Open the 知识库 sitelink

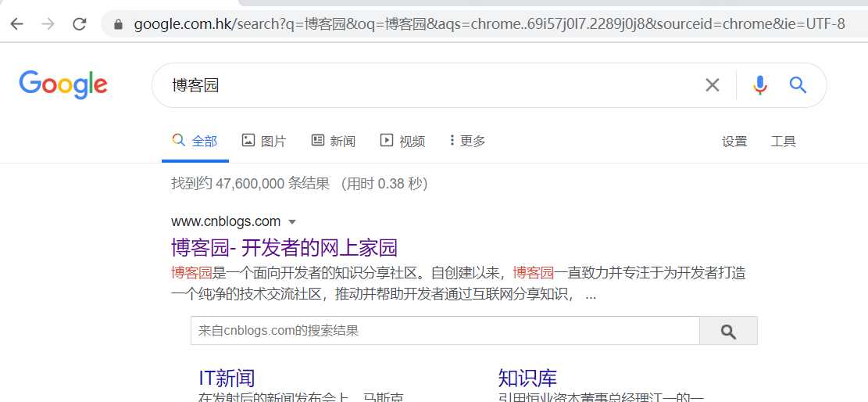527,378
